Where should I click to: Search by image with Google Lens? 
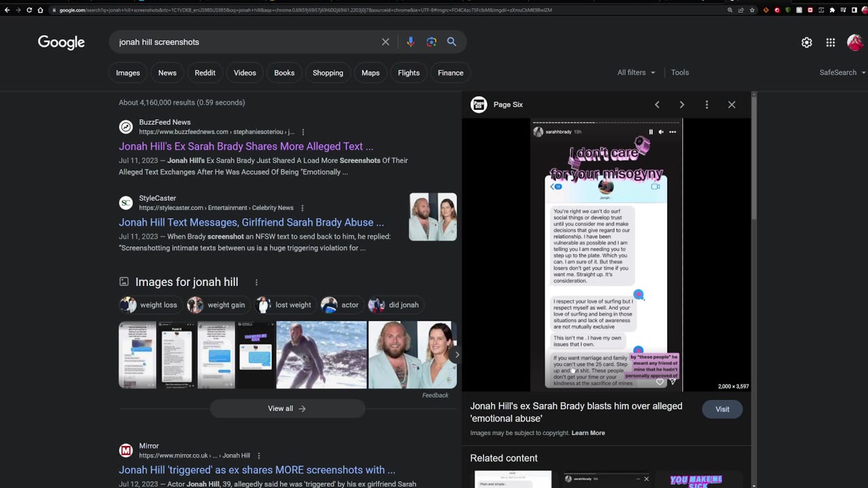coord(431,42)
